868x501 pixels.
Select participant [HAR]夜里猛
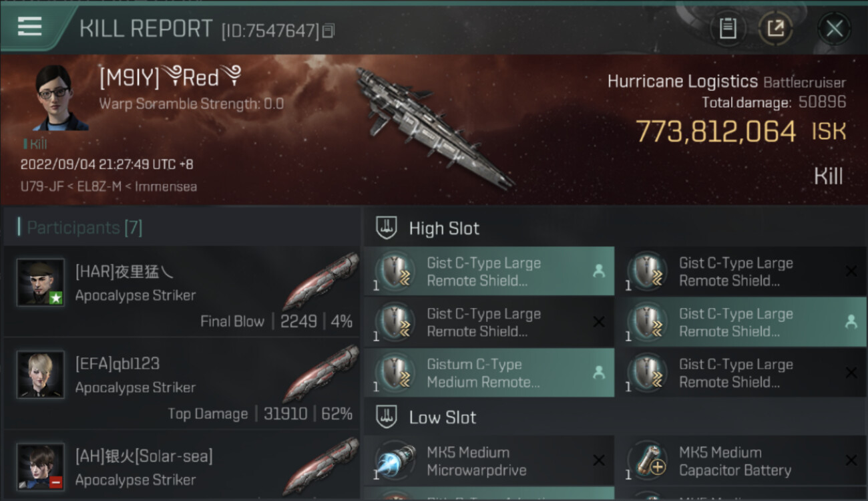coord(182,291)
